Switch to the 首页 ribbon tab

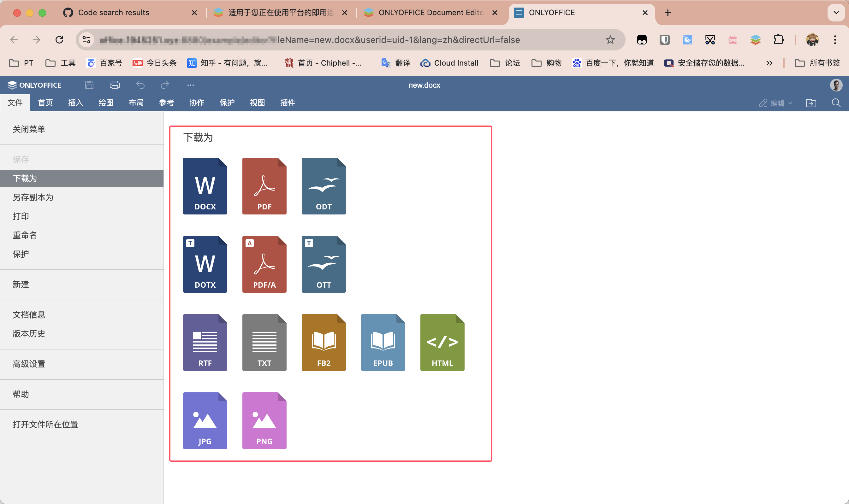(x=45, y=103)
